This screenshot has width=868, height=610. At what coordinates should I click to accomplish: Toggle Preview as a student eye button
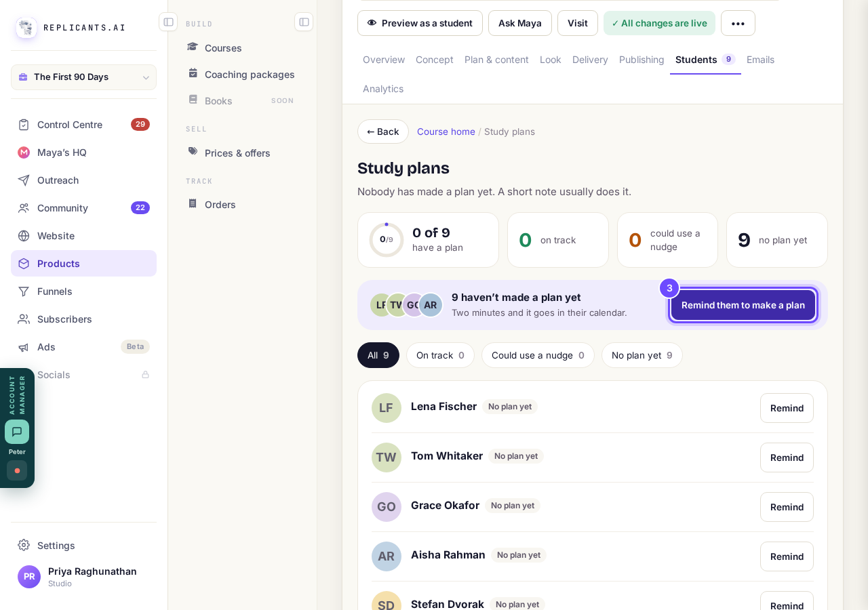pos(420,23)
